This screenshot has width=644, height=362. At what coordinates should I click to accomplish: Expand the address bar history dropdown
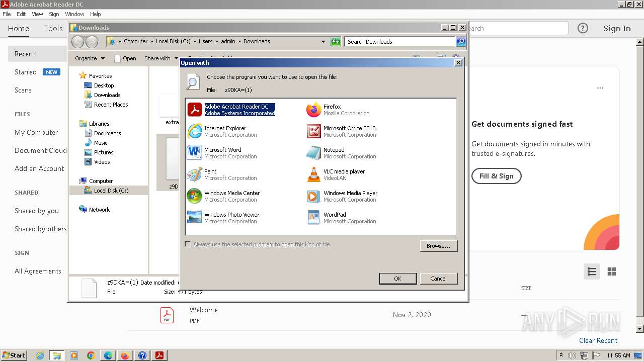tap(323, 42)
